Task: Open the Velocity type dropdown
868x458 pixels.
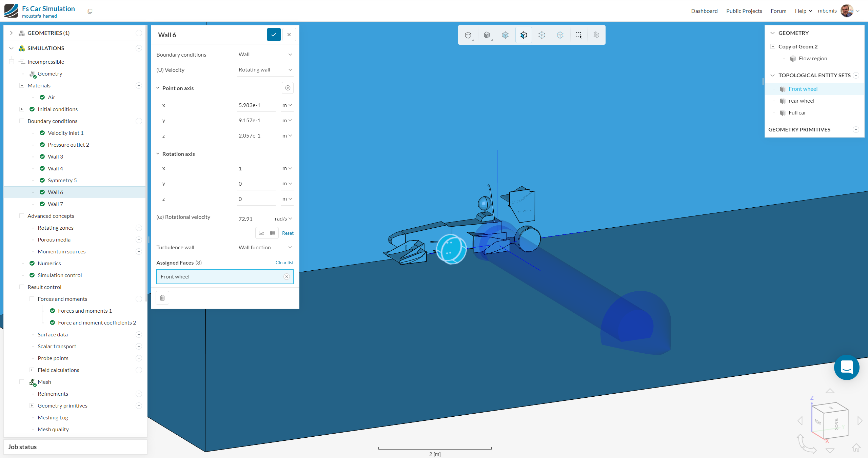Action: click(x=265, y=70)
